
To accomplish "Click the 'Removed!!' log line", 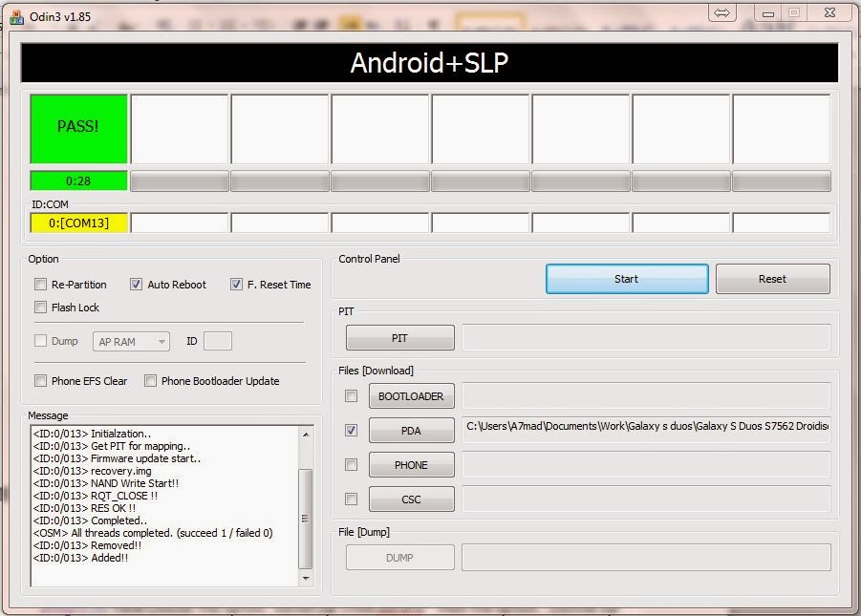I will coord(87,545).
